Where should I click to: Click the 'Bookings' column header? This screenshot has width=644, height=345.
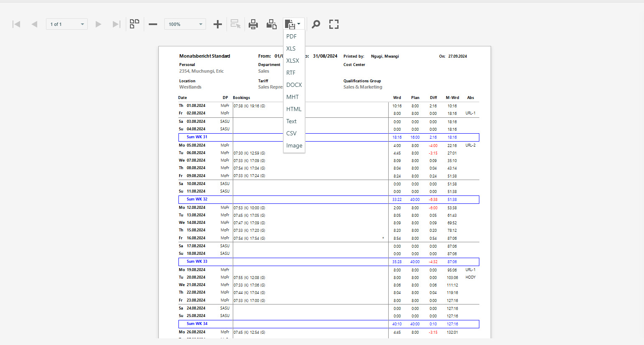click(242, 98)
